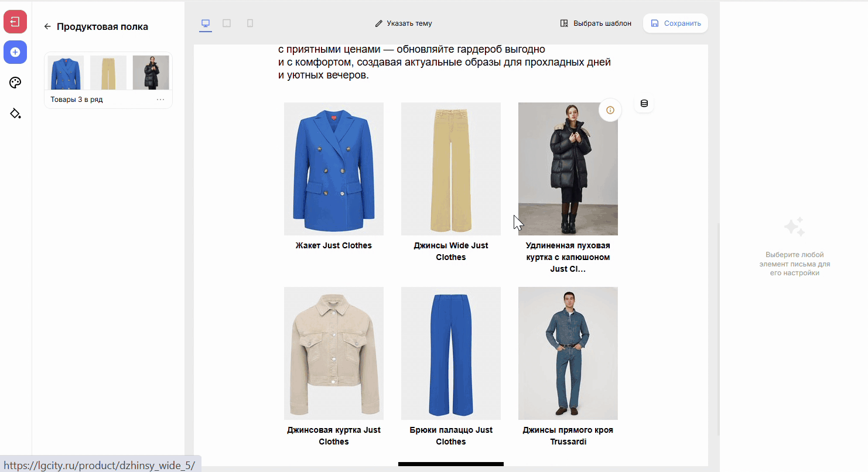Go back with arrow next to Продуктовая полка

(47, 26)
